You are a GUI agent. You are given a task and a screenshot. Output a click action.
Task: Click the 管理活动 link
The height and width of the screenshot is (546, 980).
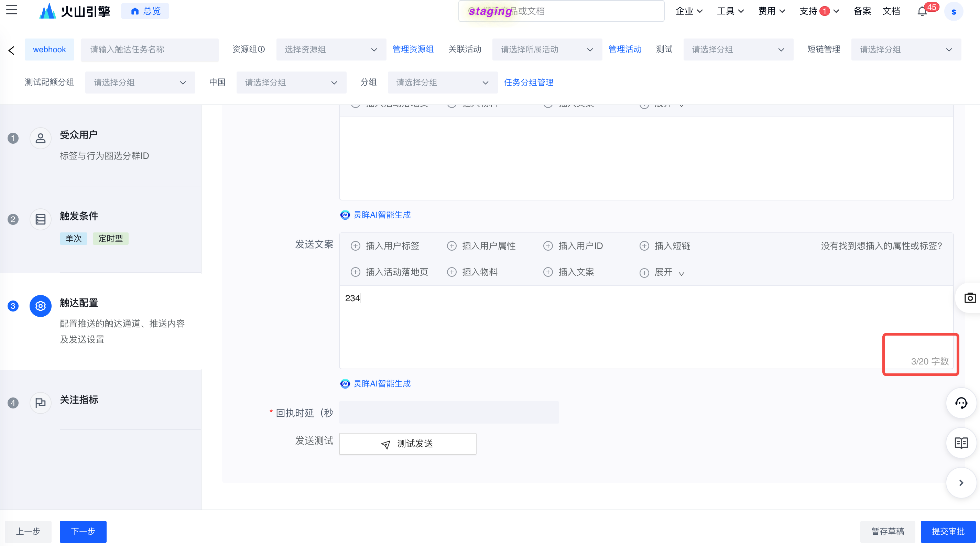coord(625,49)
